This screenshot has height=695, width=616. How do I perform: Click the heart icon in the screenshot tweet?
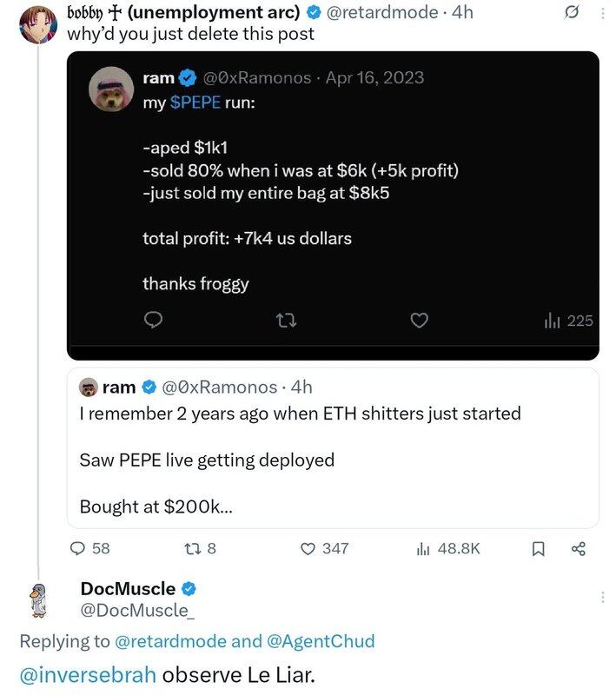419,321
